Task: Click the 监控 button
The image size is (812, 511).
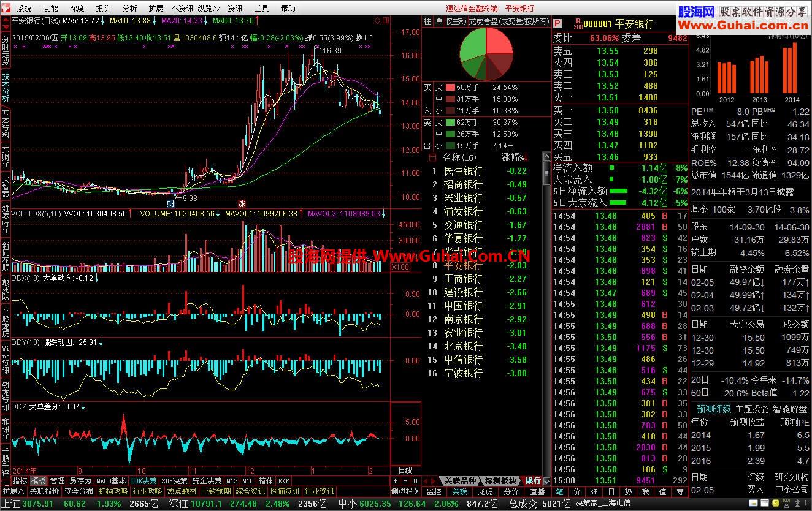Action: pos(434,491)
